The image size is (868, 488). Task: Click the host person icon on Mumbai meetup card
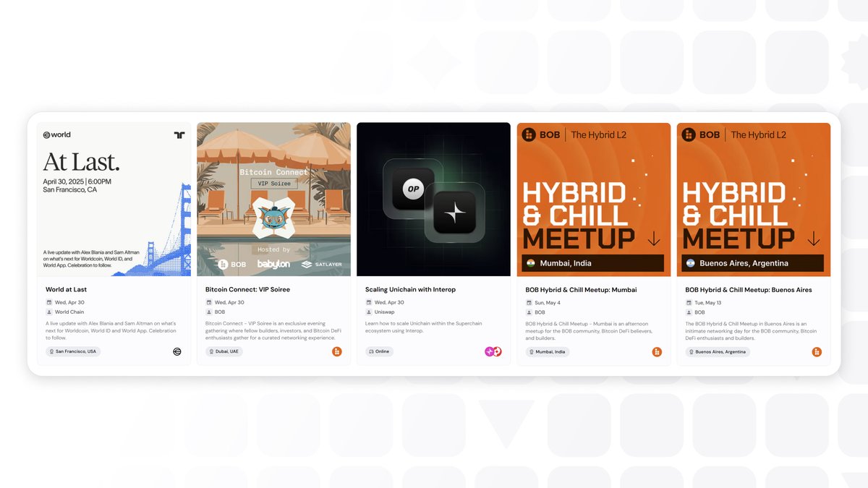(x=529, y=312)
